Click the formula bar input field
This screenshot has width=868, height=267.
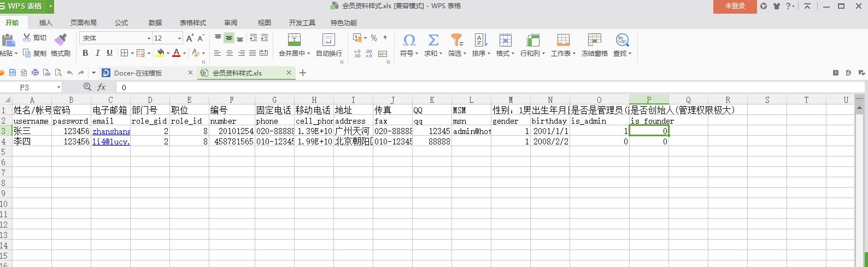click(437, 88)
